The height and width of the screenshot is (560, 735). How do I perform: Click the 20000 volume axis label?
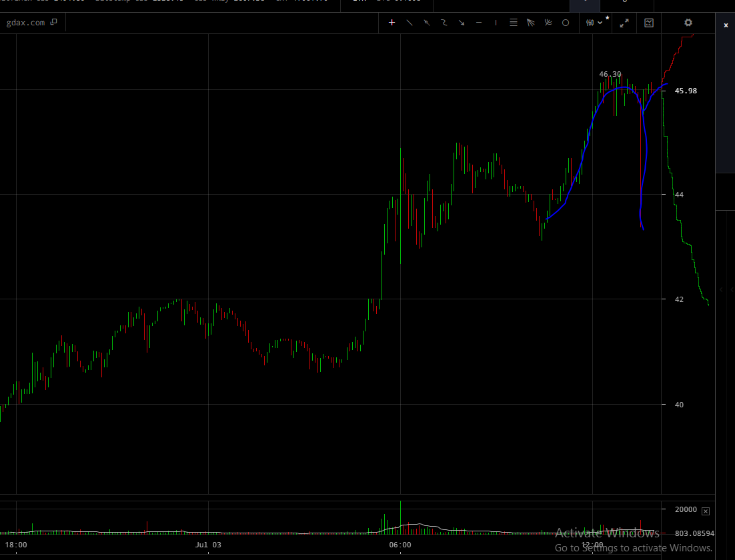click(686, 509)
